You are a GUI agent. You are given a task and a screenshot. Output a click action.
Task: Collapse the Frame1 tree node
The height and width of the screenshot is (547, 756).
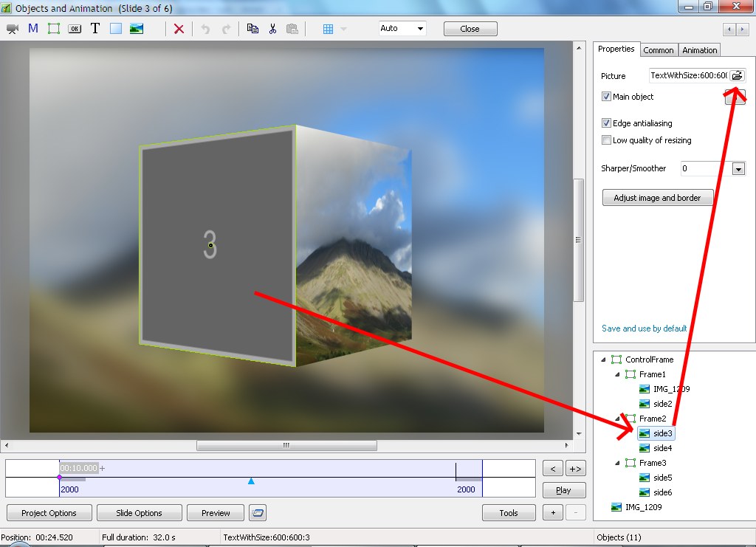[x=618, y=375]
